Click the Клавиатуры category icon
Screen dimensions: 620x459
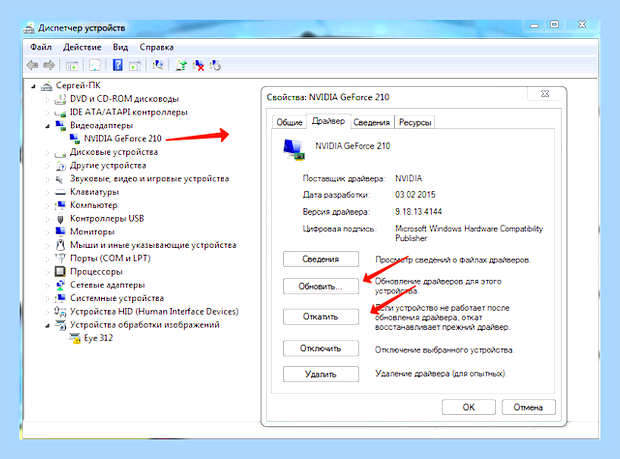[x=60, y=192]
